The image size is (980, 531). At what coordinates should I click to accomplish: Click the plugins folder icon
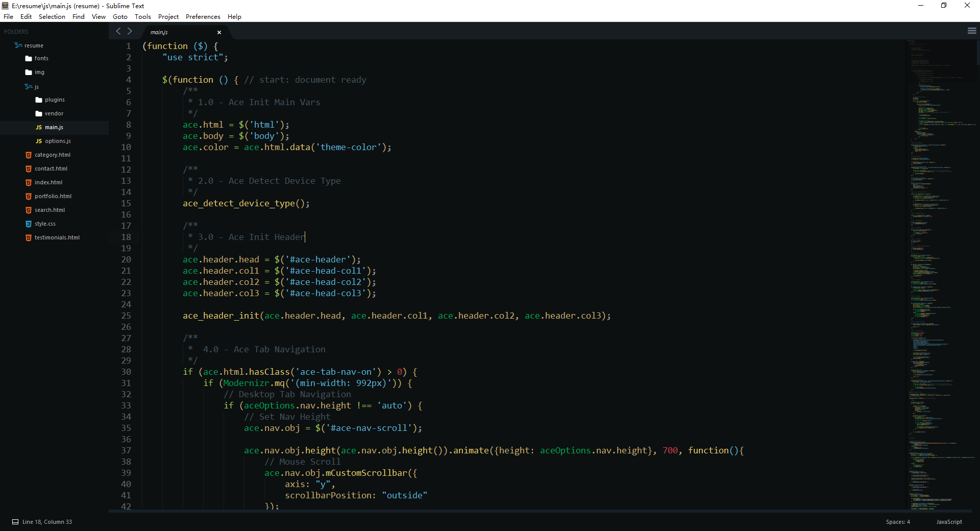(39, 100)
